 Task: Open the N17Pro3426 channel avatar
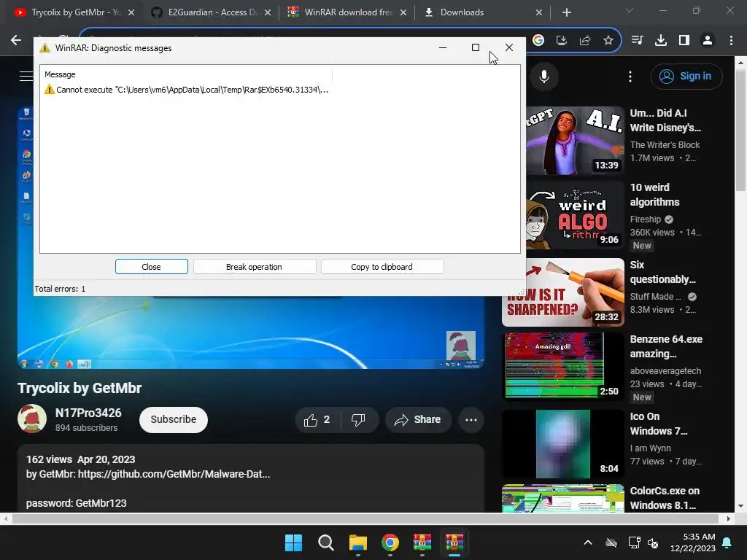[32, 419]
